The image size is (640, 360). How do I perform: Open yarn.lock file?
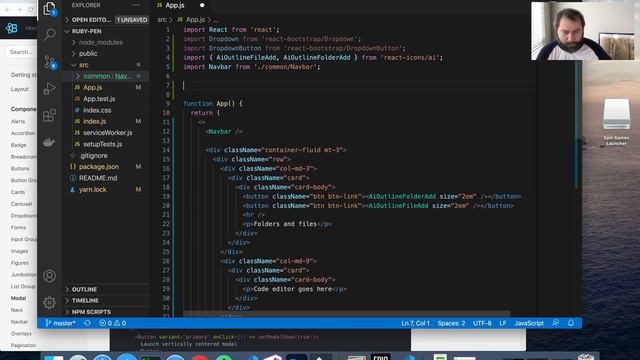click(107, 189)
